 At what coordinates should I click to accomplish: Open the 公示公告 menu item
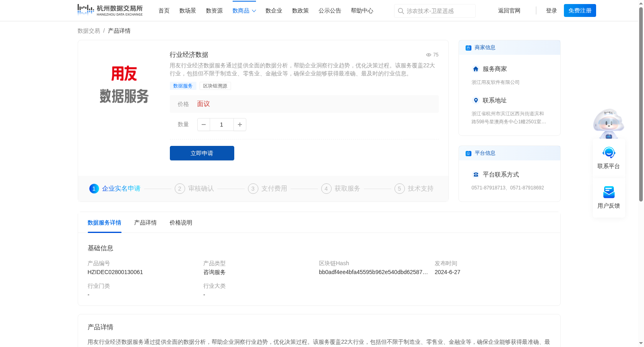point(330,11)
